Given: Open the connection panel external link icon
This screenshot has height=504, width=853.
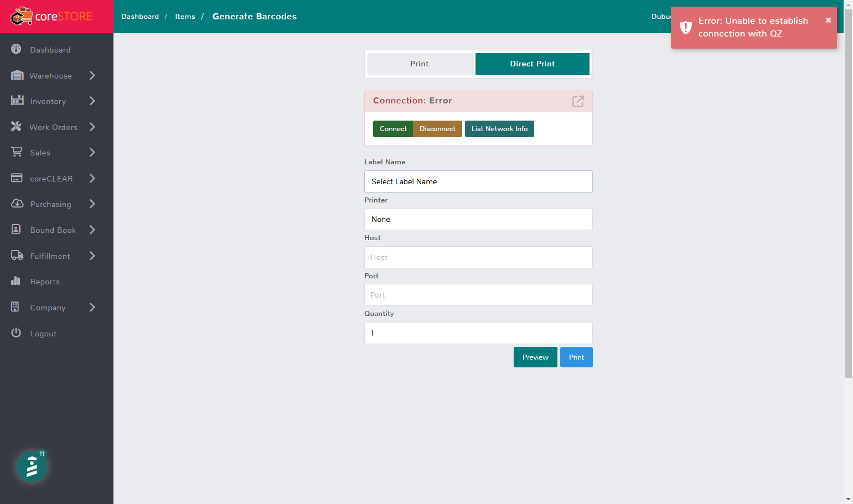Looking at the screenshot, I should [x=578, y=101].
